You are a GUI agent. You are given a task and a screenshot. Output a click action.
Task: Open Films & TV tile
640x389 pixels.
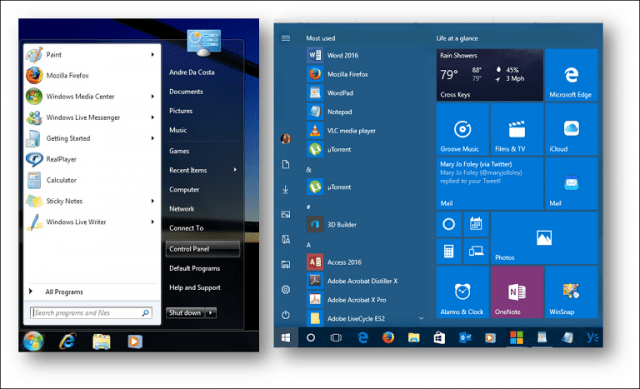517,129
